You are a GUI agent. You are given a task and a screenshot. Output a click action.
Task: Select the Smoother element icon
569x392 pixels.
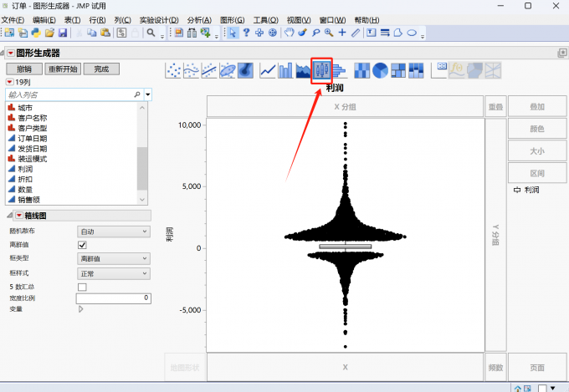[x=192, y=70]
